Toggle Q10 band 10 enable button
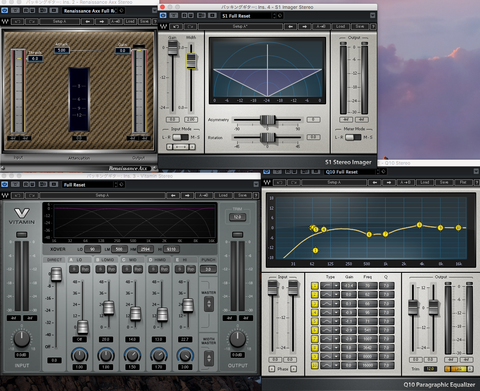Screen dimensions: 480x391 315,365
